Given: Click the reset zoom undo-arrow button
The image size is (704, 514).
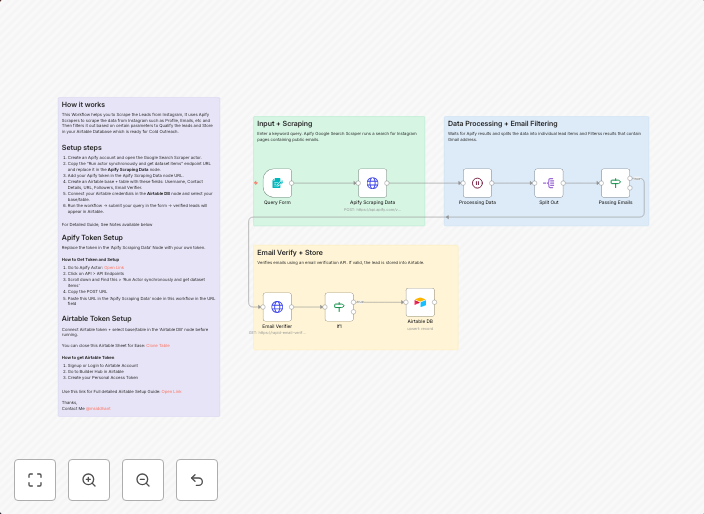Looking at the screenshot, I should (x=197, y=480).
